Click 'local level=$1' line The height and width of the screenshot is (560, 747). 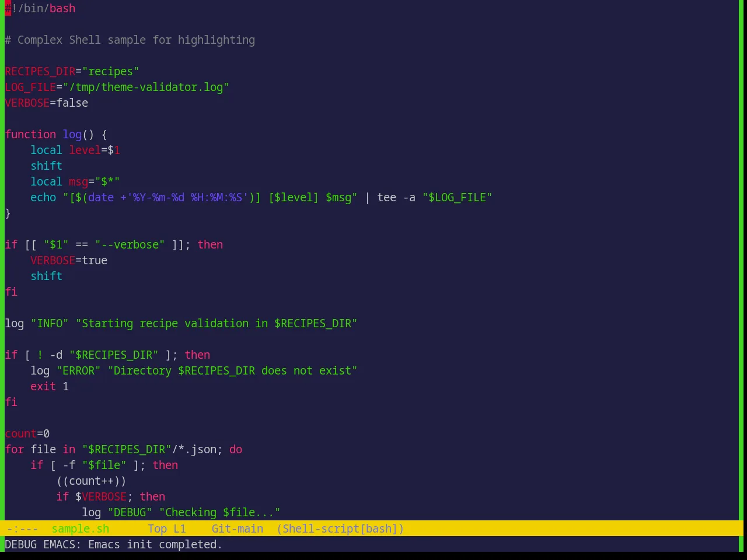75,150
